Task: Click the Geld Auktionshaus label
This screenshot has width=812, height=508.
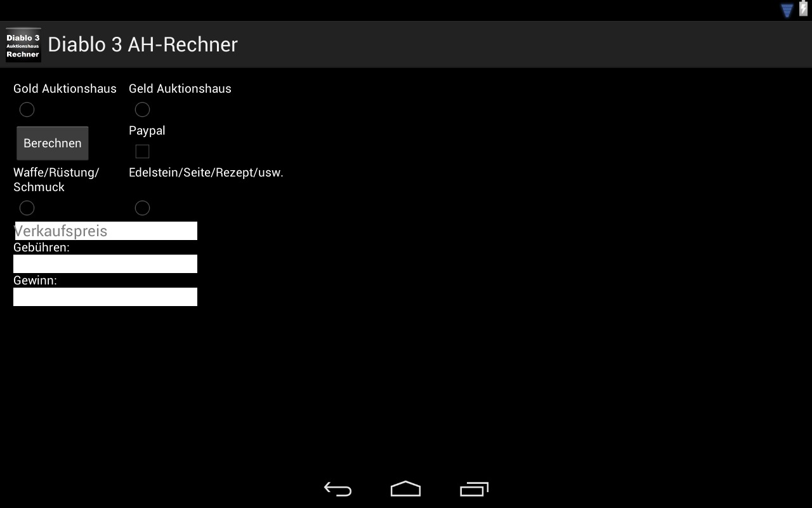Action: point(180,88)
